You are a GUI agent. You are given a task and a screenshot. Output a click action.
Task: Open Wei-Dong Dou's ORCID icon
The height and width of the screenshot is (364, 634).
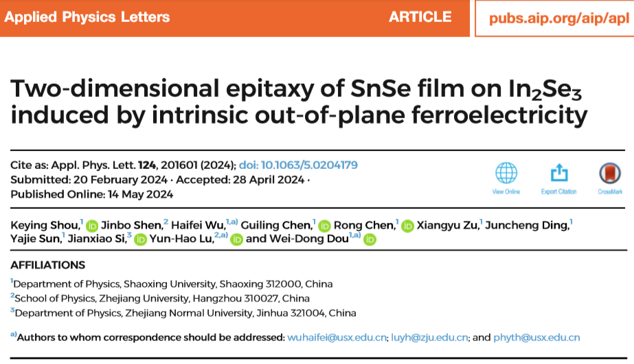[x=370, y=239]
